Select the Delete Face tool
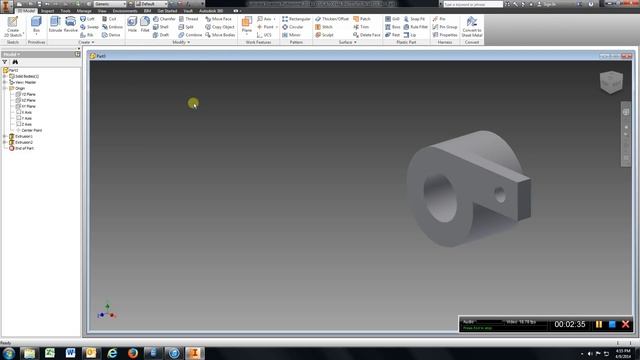 [367, 35]
